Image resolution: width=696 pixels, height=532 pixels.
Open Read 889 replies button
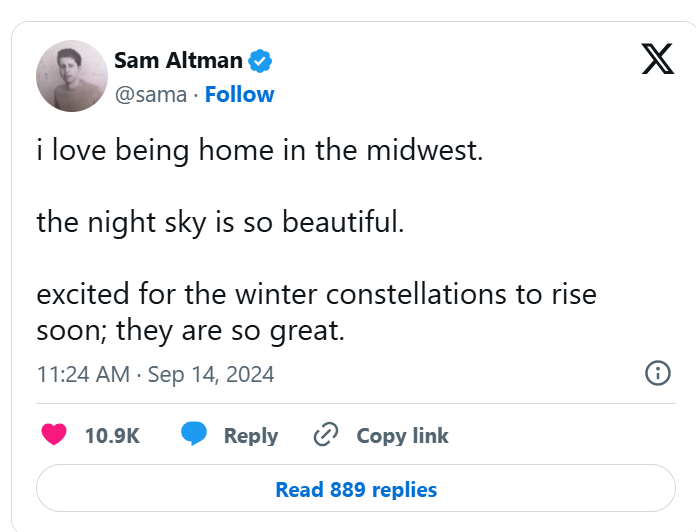(356, 489)
